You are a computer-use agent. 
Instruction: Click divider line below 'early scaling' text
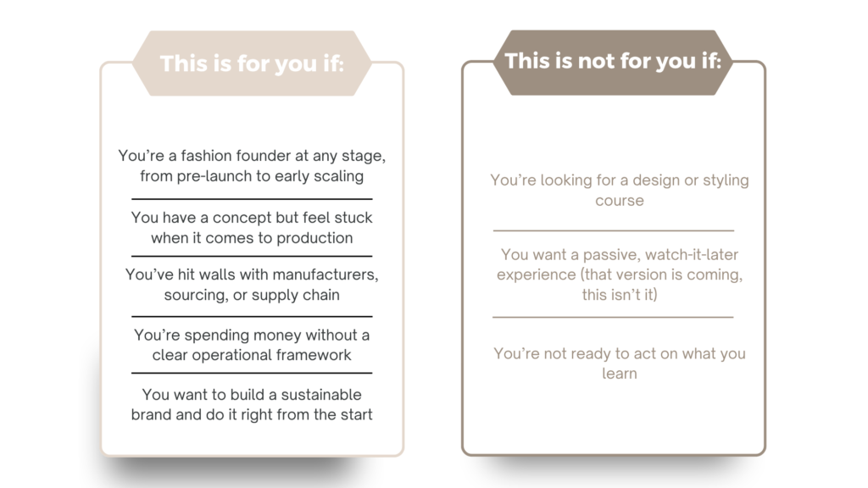click(x=252, y=198)
